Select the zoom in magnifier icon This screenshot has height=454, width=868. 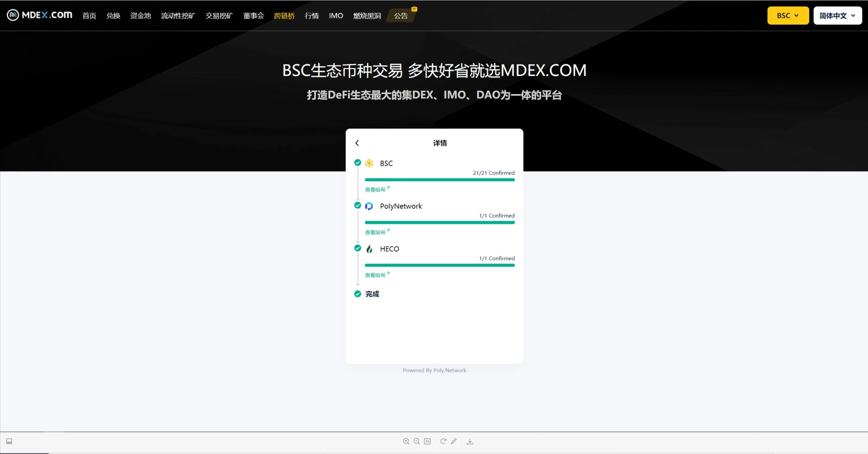(406, 441)
